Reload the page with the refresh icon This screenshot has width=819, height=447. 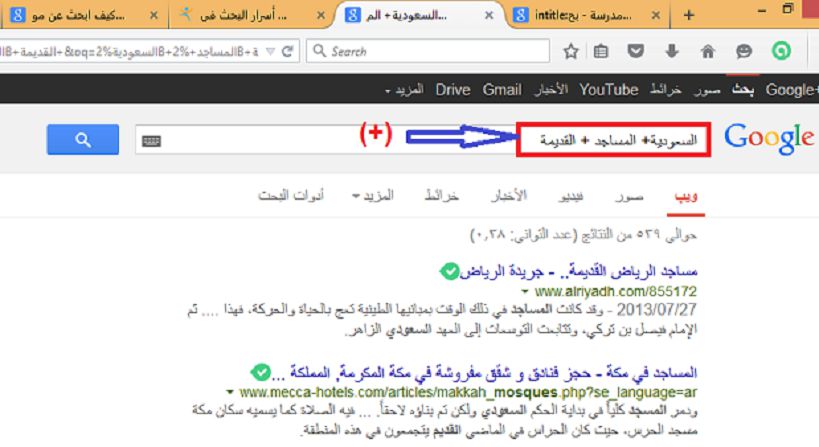(287, 51)
